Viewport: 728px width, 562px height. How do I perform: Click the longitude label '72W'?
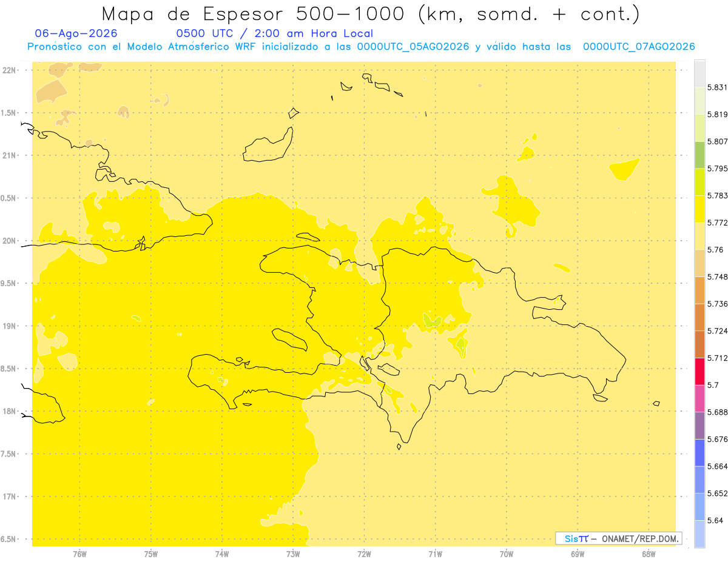[364, 554]
